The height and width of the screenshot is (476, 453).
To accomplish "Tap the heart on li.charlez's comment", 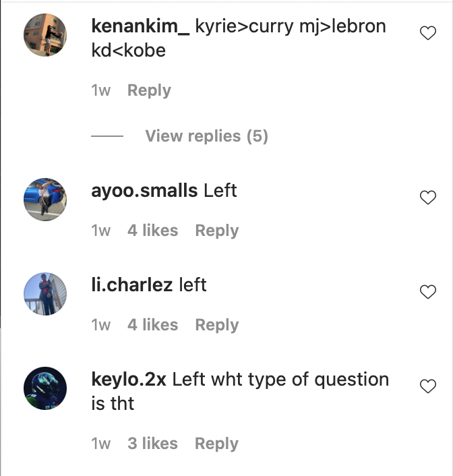I will pyautogui.click(x=428, y=292).
